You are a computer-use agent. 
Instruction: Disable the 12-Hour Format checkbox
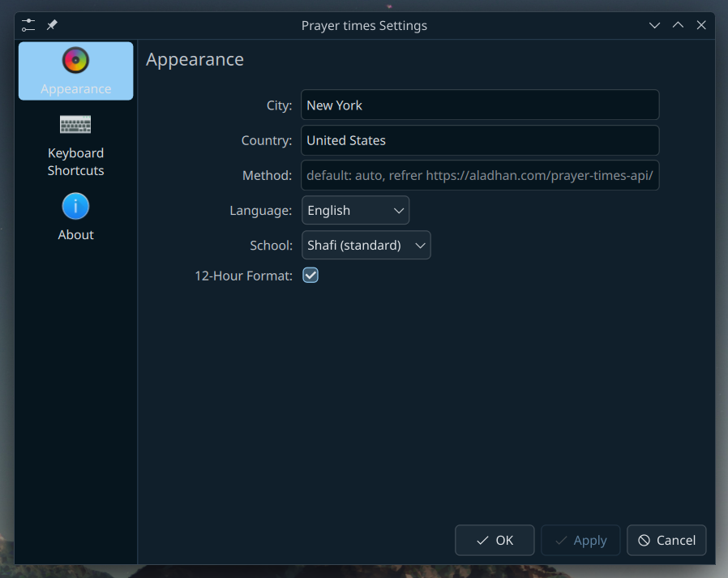point(310,276)
